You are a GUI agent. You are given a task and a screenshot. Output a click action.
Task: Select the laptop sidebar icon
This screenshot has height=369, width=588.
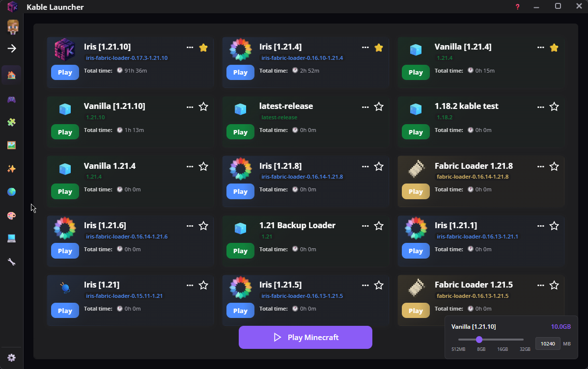point(11,238)
